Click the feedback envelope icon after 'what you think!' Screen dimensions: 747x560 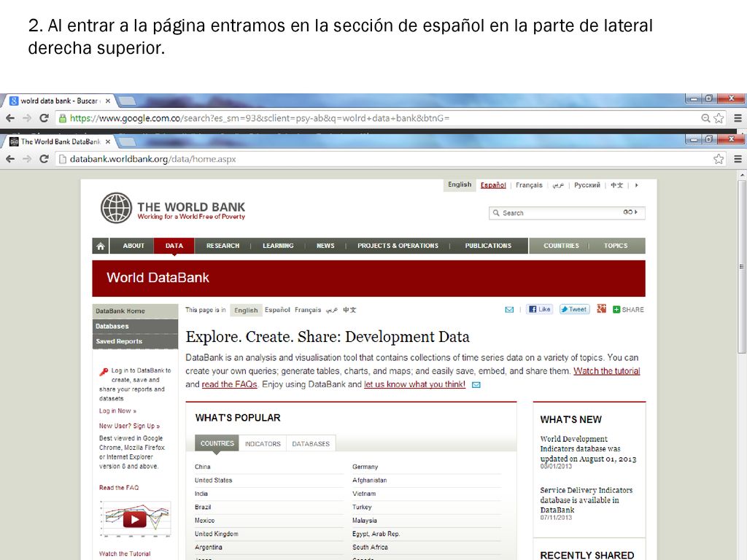[476, 385]
